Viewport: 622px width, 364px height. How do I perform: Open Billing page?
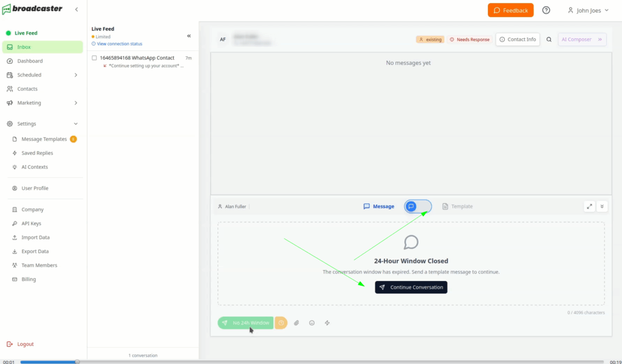29,279
